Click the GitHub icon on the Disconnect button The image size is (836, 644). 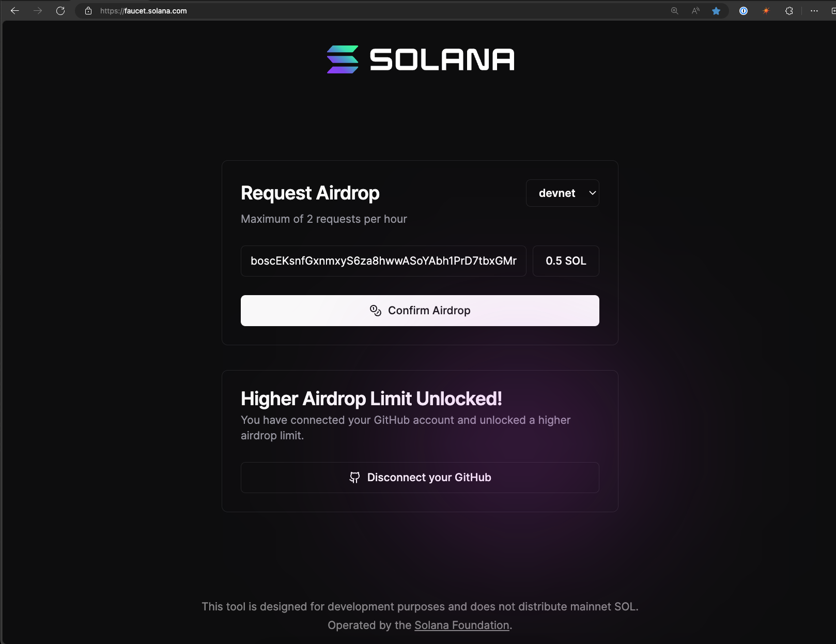(x=355, y=477)
